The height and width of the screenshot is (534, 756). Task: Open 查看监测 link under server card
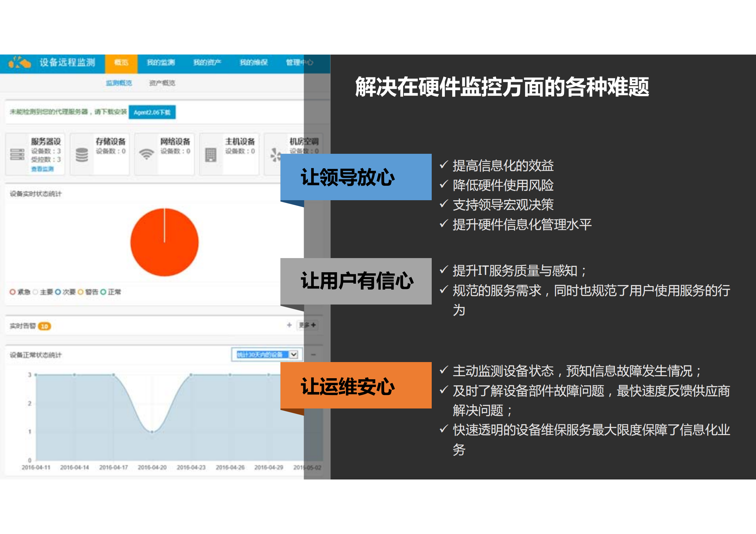pos(42,169)
